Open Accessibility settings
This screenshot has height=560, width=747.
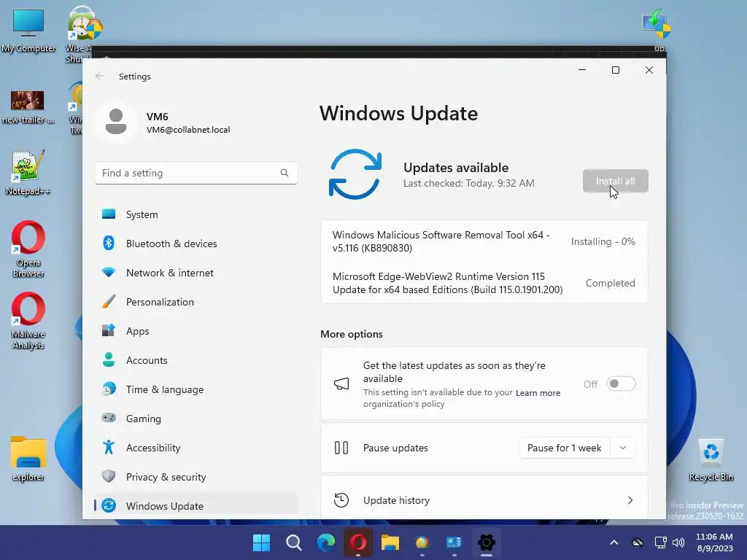[196, 448]
